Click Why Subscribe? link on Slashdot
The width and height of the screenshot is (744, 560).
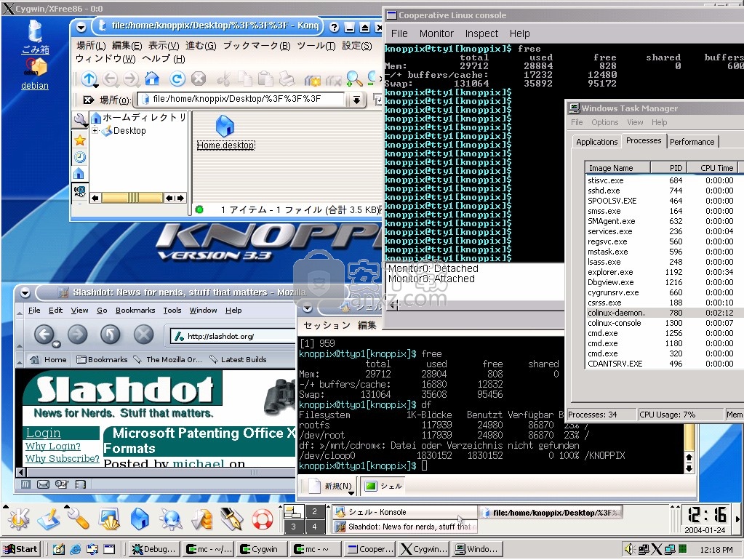(x=62, y=458)
